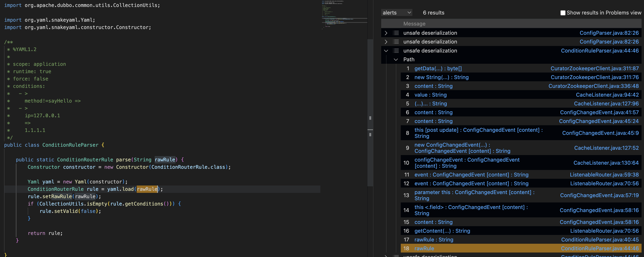Expand the first unsafe deserialization result

(386, 33)
